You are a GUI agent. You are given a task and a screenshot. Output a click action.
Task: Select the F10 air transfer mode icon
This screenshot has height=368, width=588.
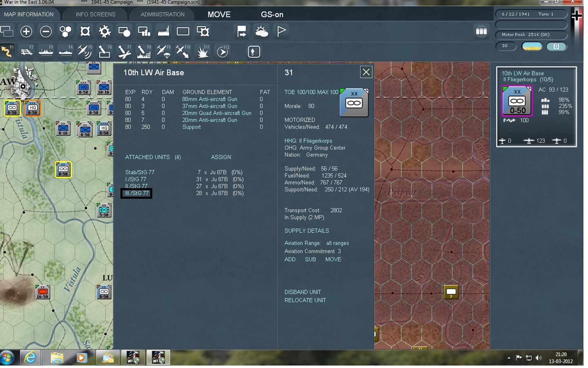(183, 52)
